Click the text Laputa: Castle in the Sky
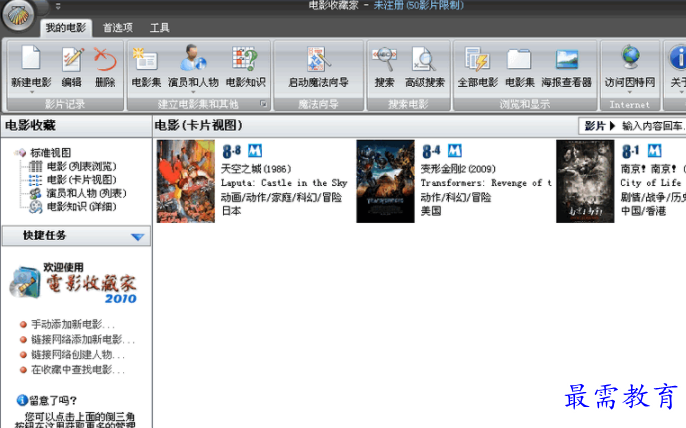The height and width of the screenshot is (428, 686). click(x=284, y=183)
